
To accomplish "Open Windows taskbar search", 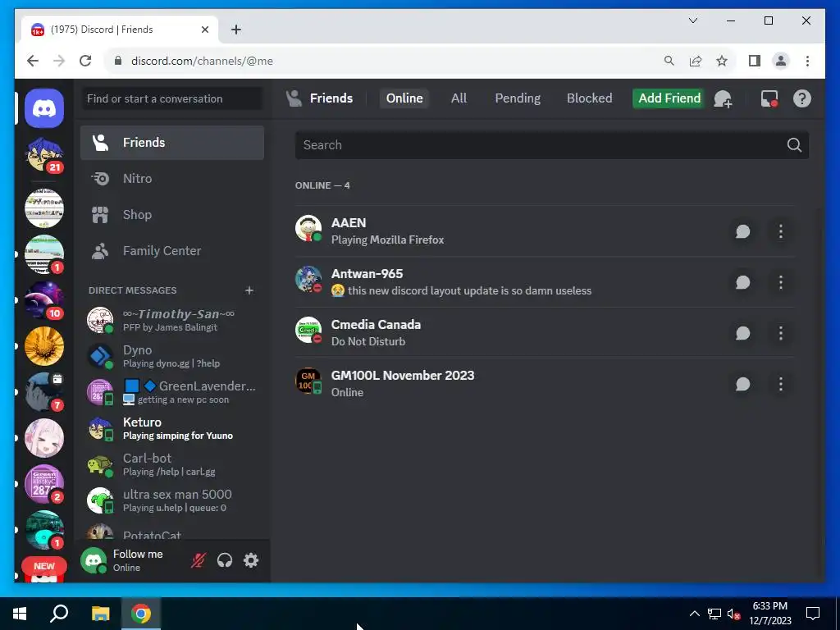I will pyautogui.click(x=59, y=614).
